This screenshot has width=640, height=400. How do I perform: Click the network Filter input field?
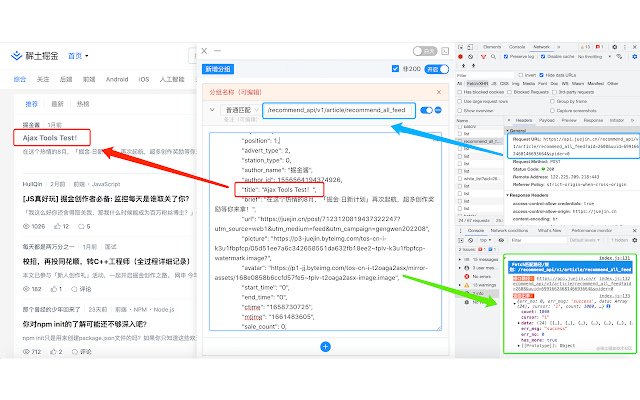click(485, 75)
